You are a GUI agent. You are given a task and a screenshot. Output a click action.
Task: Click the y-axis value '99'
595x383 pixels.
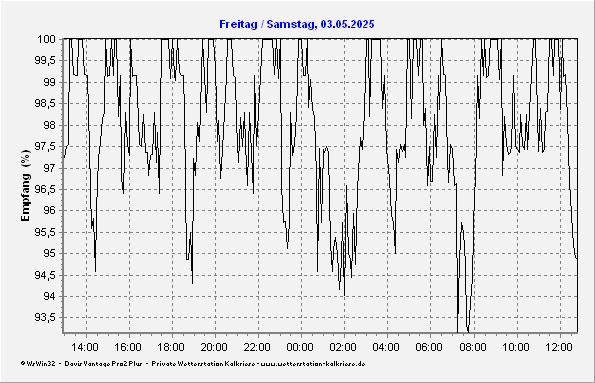click(49, 82)
